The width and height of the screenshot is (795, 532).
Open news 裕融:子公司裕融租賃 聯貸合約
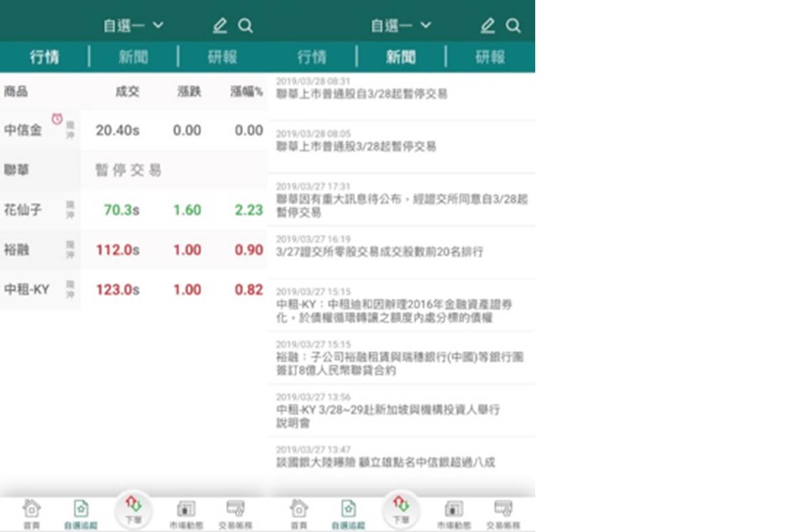click(401, 358)
